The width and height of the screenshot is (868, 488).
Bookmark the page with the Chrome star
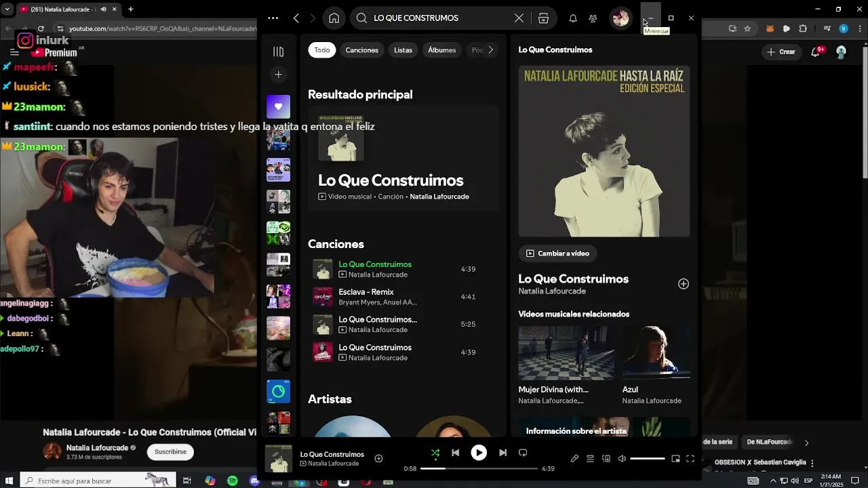pyautogui.click(x=747, y=28)
